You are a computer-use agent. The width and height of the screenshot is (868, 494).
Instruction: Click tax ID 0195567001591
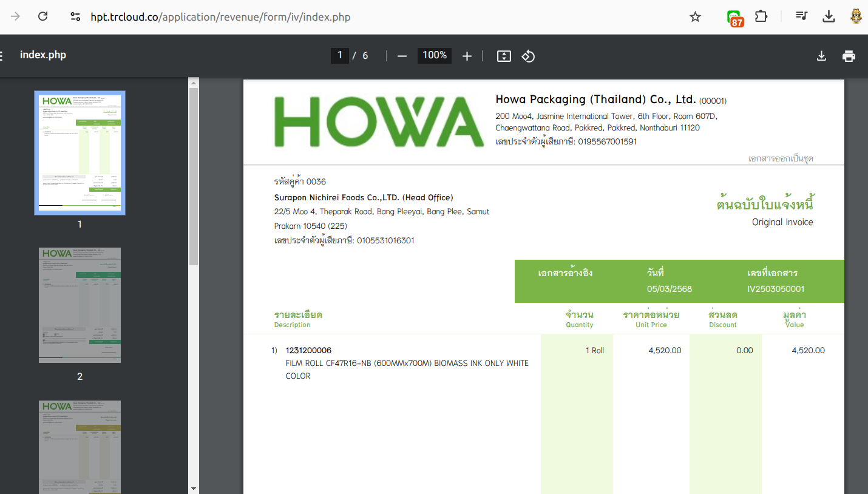click(x=608, y=142)
